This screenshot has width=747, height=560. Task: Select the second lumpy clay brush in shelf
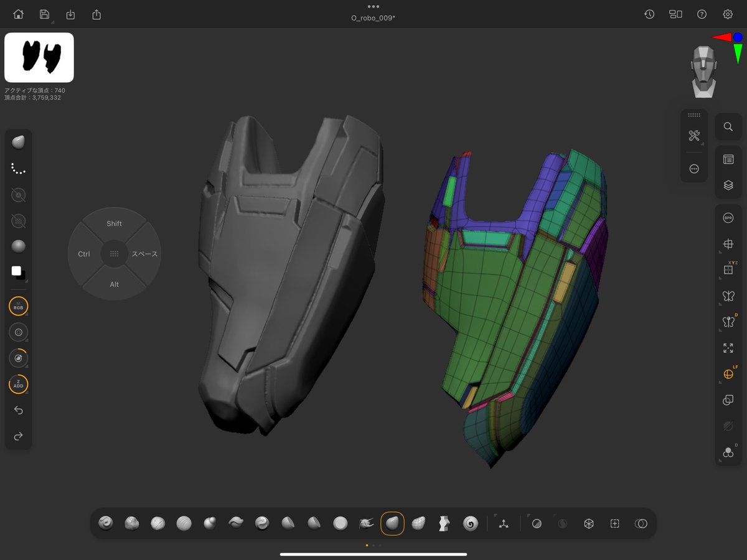[x=131, y=523]
